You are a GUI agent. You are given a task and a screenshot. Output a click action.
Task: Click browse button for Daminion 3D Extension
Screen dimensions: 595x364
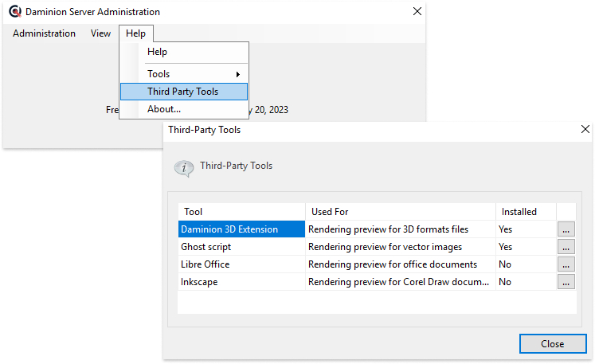click(x=566, y=229)
